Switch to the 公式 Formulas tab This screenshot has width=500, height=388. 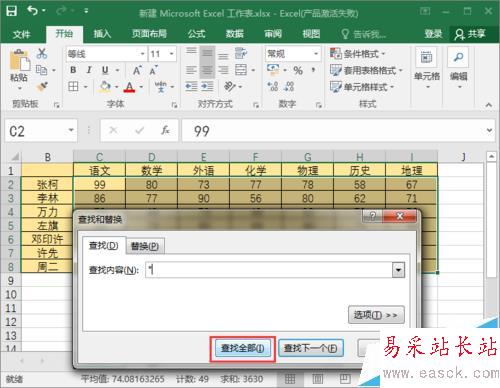196,34
